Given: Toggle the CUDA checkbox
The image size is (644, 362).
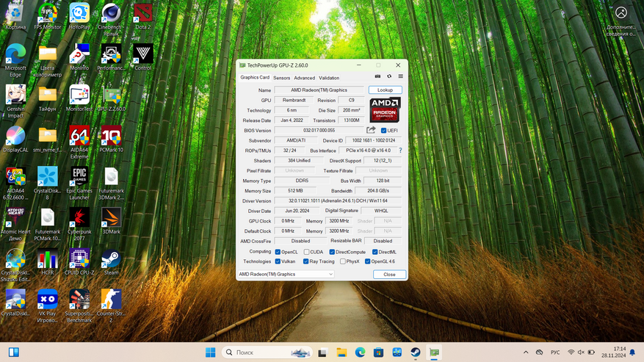Looking at the screenshot, I should [x=306, y=252].
